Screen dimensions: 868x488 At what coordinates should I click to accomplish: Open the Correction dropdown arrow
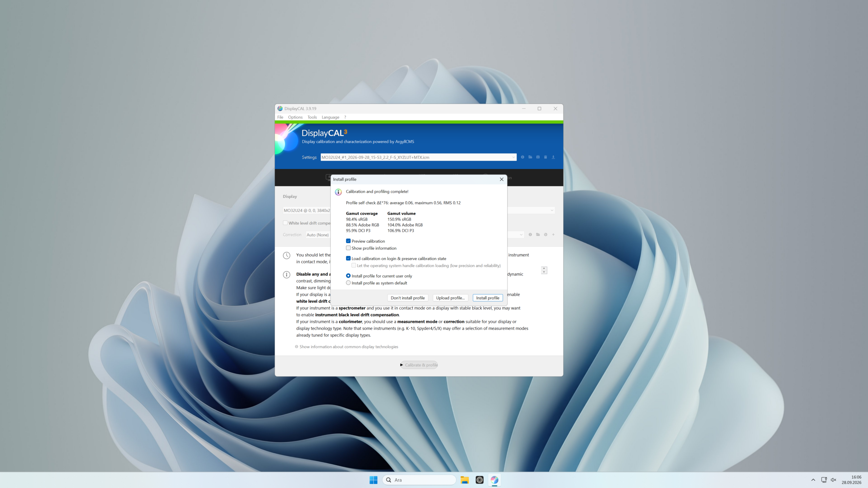coord(521,235)
